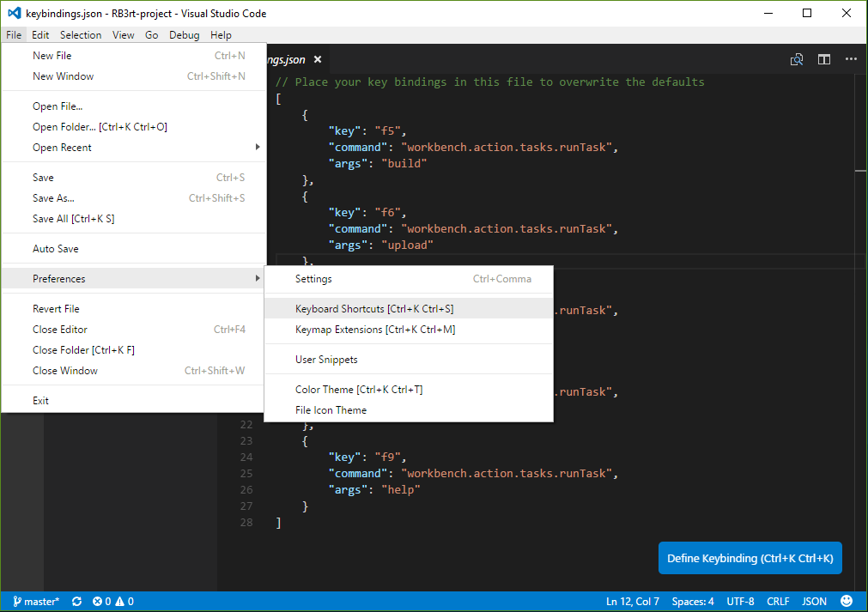
Task: Click the Visual Studio Code logo icon
Action: [15, 13]
